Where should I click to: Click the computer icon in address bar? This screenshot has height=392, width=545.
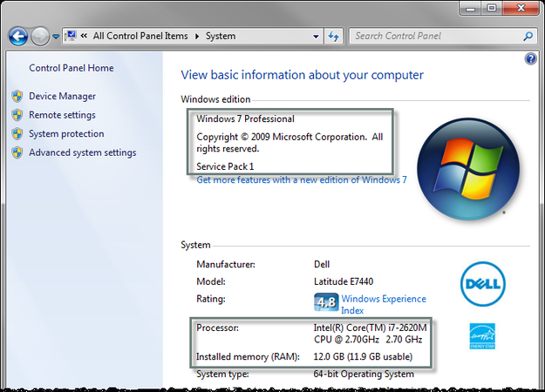(71, 36)
